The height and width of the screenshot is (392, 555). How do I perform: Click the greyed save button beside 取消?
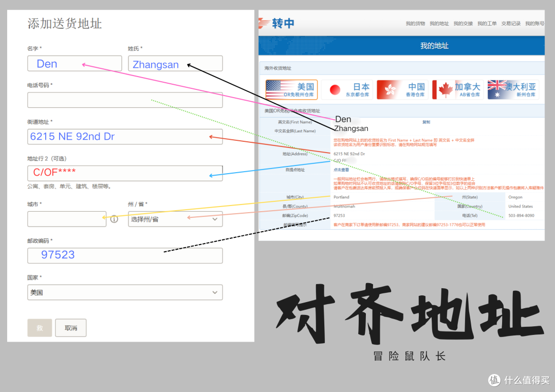tap(40, 328)
